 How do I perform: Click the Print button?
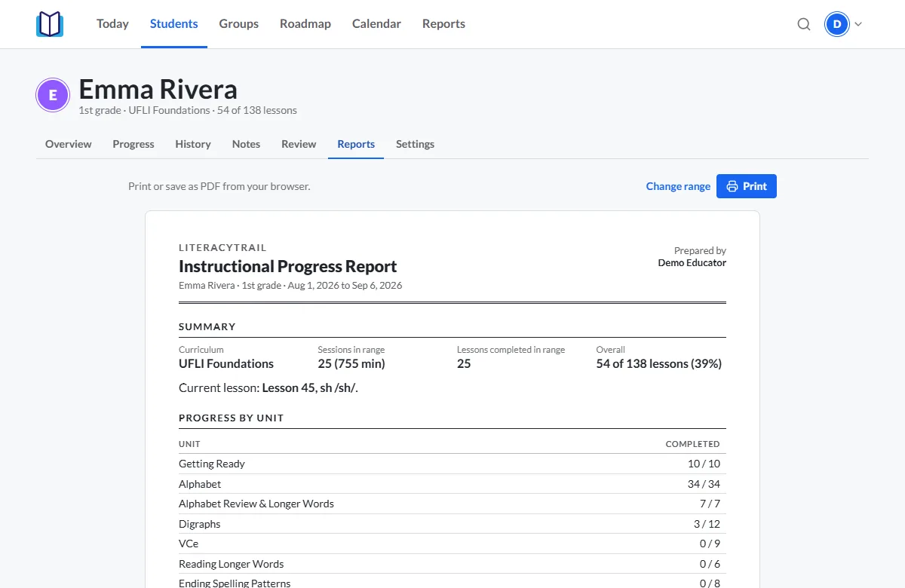pos(747,186)
